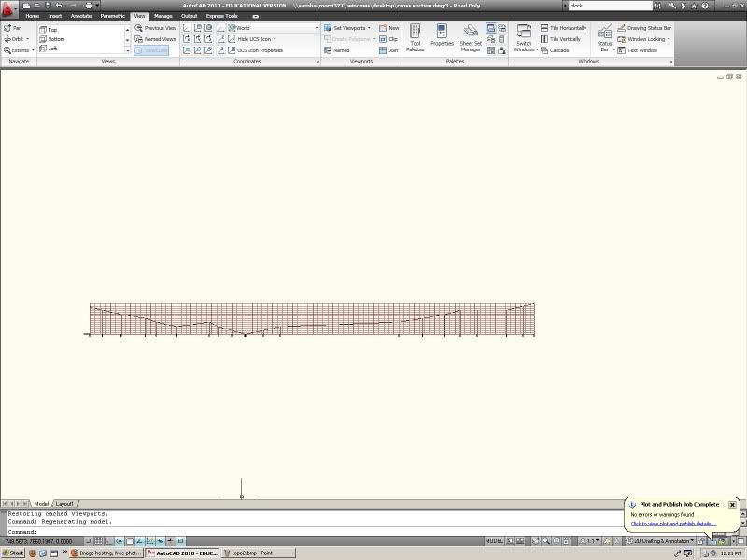Switch to the Annotate ribbon tab

click(x=81, y=16)
